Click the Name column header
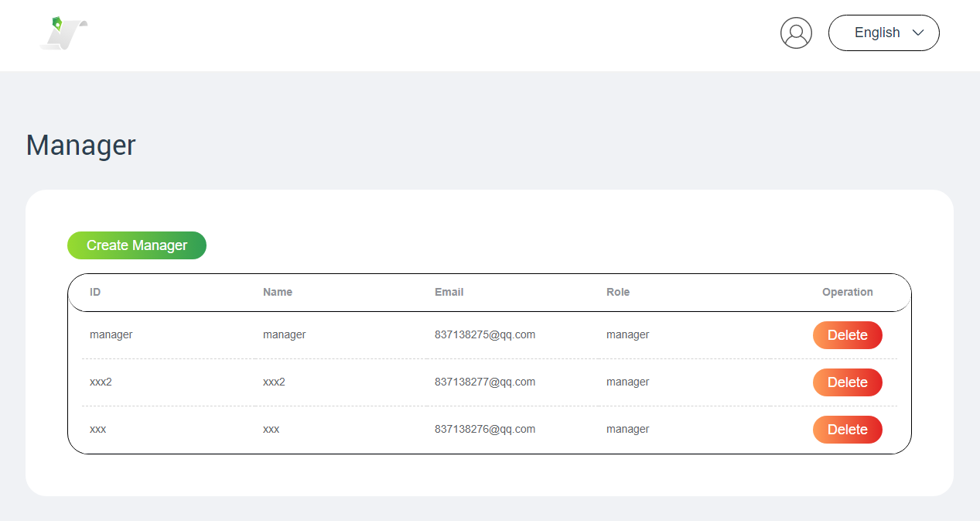Viewport: 980px width, 521px height. tap(278, 292)
